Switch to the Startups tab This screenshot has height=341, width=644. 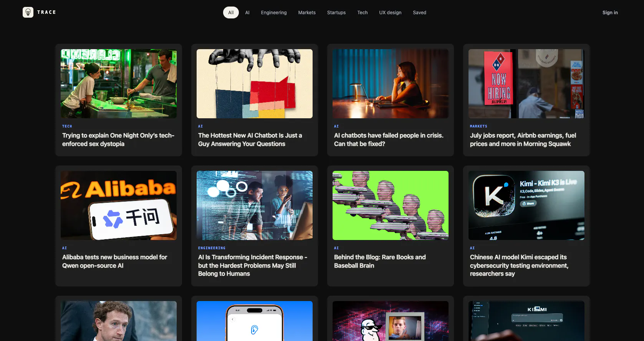tap(336, 13)
